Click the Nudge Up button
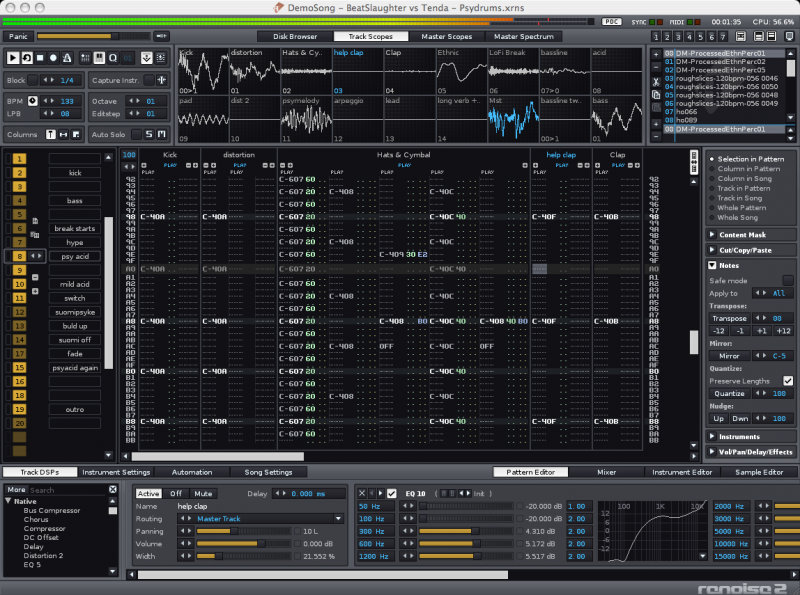 tap(718, 418)
